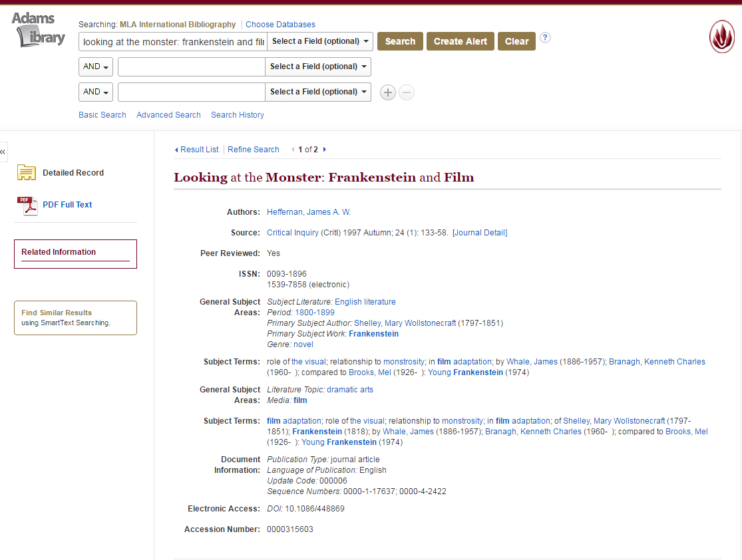Collapse the left sidebar with double chevron
This screenshot has width=742, height=560.
click(x=3, y=152)
